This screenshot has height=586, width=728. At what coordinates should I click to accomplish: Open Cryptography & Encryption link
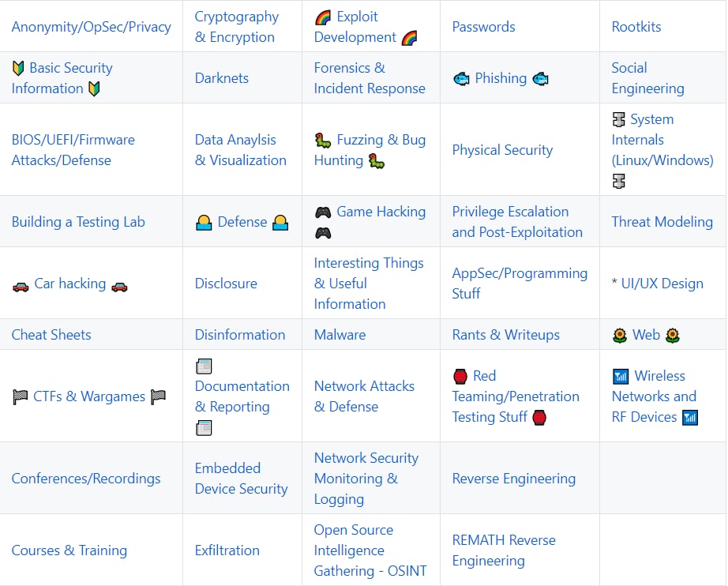click(236, 27)
